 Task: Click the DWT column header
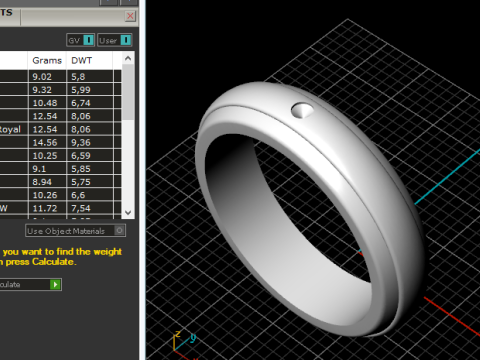[89, 60]
